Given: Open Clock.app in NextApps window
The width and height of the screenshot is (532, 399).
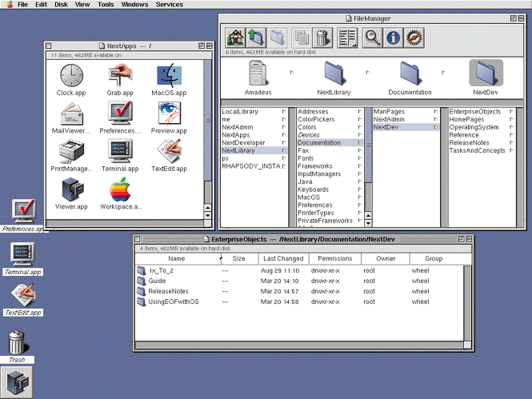Looking at the screenshot, I should pos(71,75).
